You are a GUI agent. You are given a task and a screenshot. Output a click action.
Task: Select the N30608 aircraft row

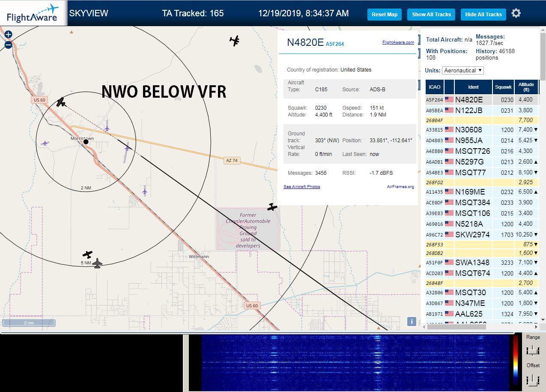tap(482, 130)
